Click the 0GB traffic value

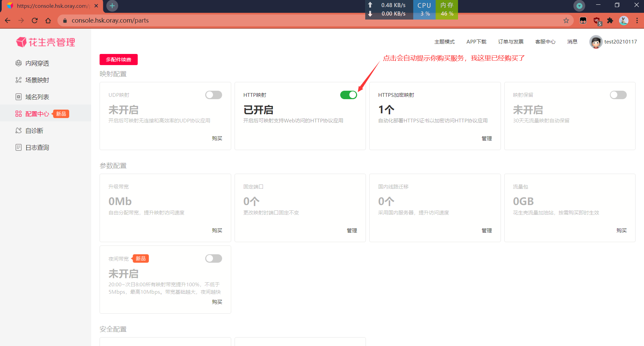[x=523, y=201]
